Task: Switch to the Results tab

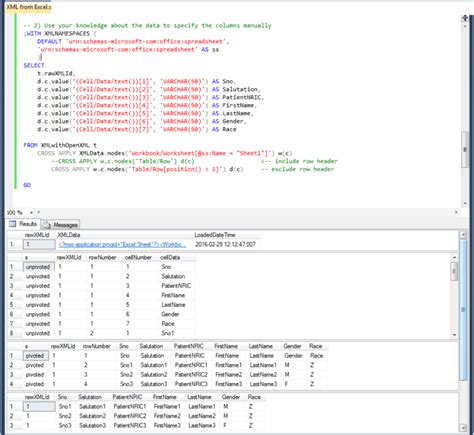Action: (23, 224)
